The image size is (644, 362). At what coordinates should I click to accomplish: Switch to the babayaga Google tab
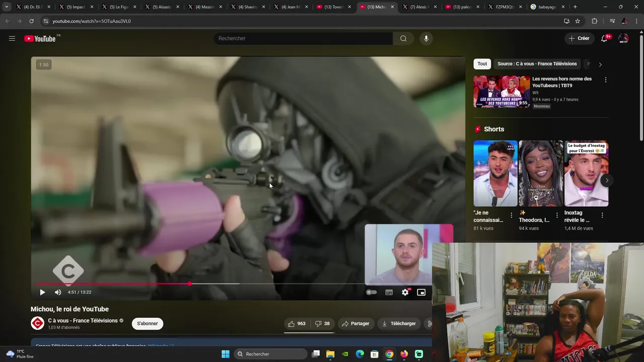548,7
